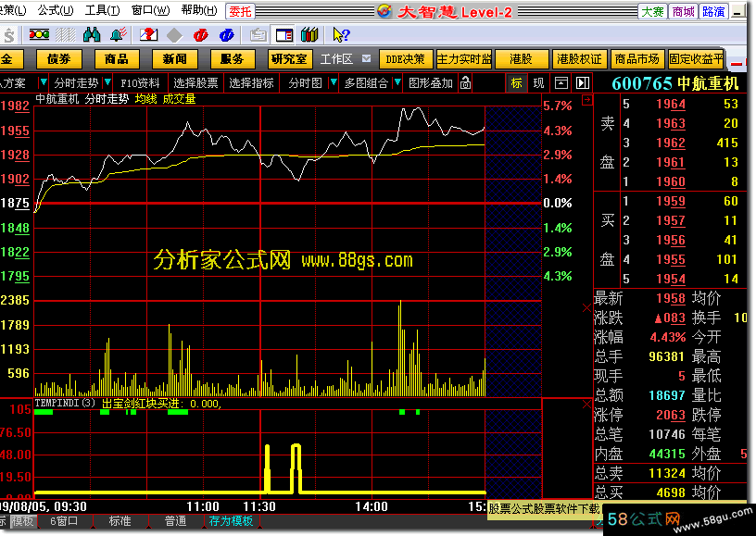The height and width of the screenshot is (536, 756).
Task: Click the stock title 600765 中航重机
Action: pos(675,83)
